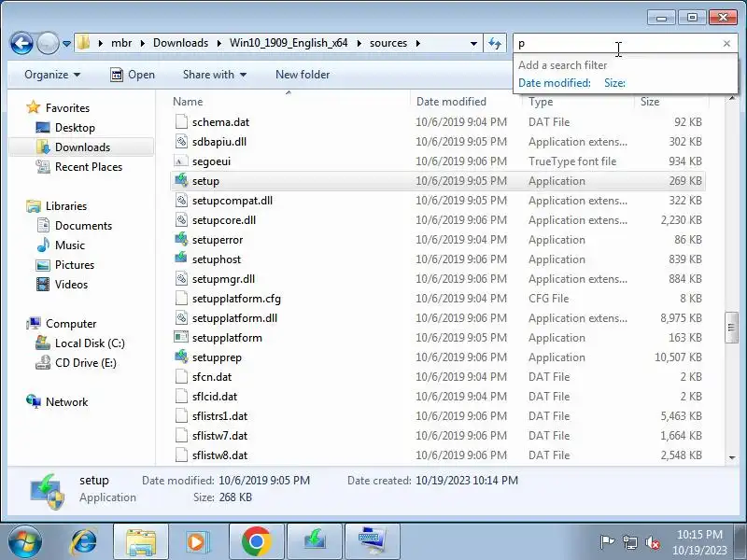Select the sdbapiu.dll file icon

pyautogui.click(x=181, y=142)
